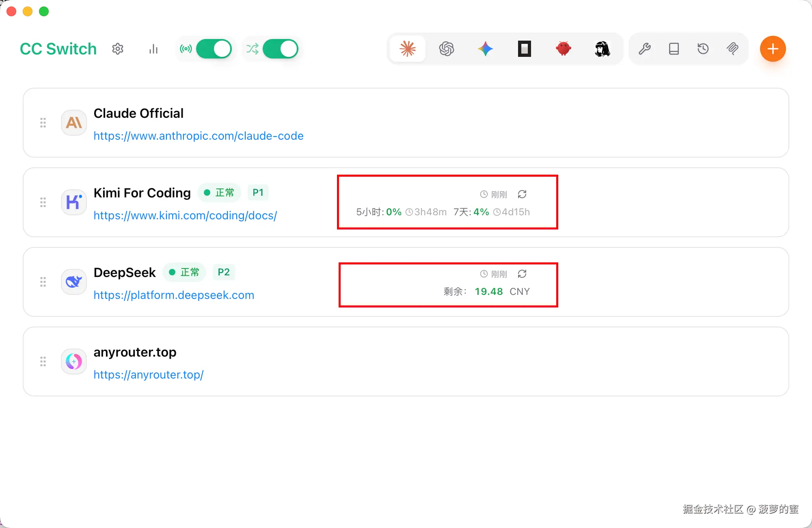Open the book prompts icon
The width and height of the screenshot is (812, 528).
click(674, 49)
